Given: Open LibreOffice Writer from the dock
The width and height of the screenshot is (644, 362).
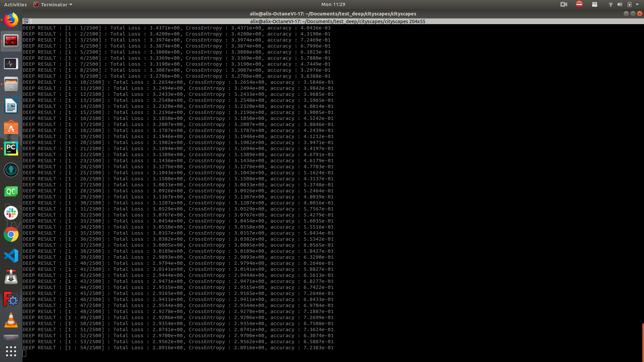Looking at the screenshot, I should click(x=11, y=106).
